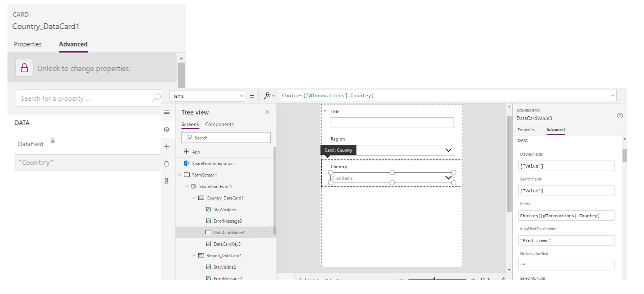Image resolution: width=644 pixels, height=294 pixels.
Task: Open the Advanced tools icon in left rail
Action: [x=167, y=181]
